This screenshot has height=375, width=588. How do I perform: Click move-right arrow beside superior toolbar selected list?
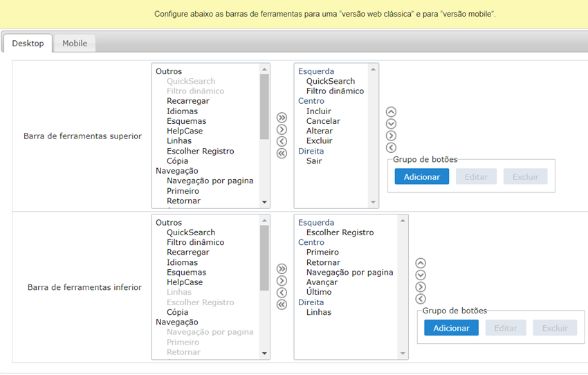(391, 136)
